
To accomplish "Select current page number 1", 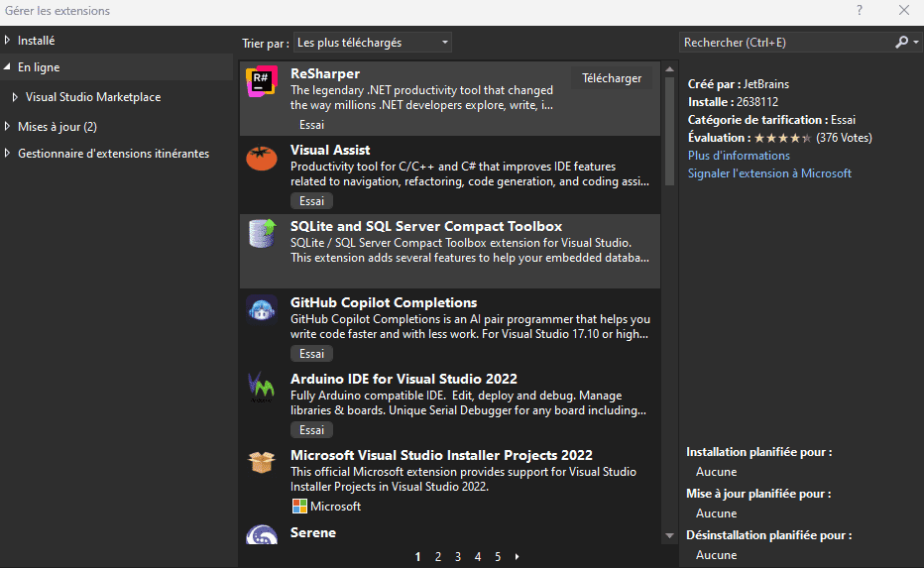I will tap(417, 557).
